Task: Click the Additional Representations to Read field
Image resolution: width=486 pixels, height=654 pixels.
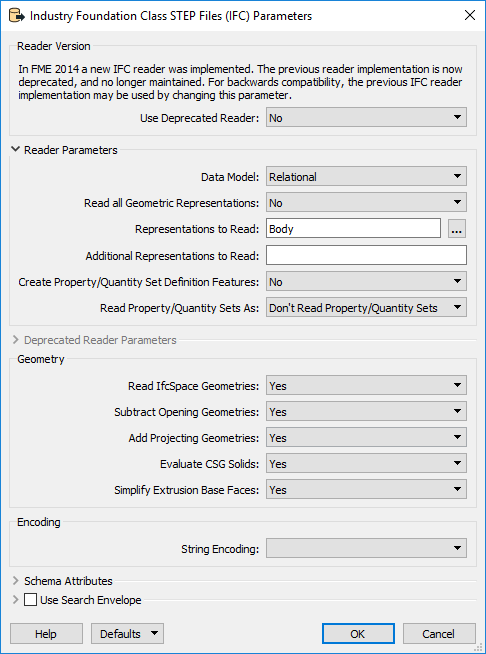Action: coord(366,255)
